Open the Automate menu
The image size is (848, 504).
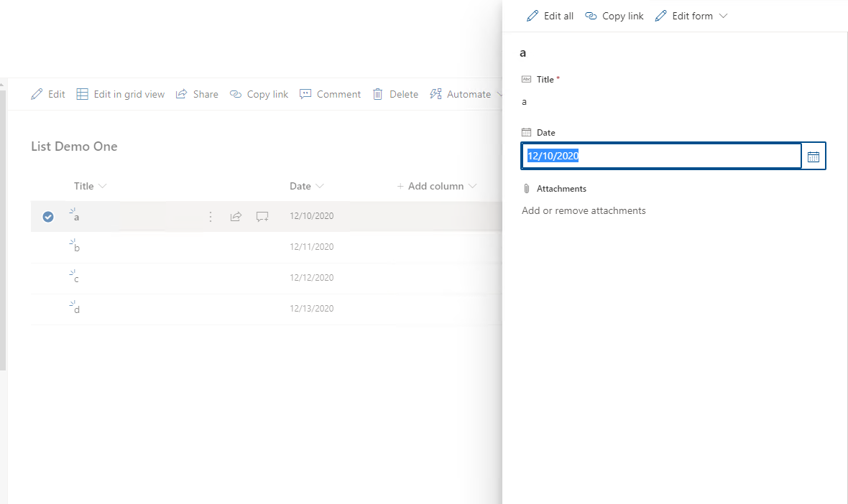(466, 94)
